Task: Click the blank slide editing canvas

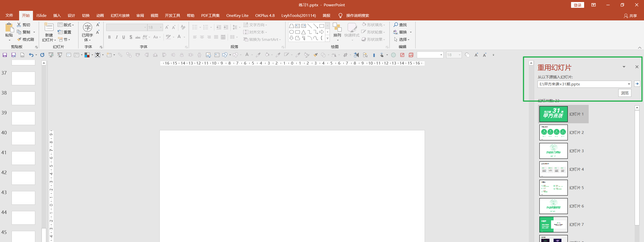Action: [292, 186]
